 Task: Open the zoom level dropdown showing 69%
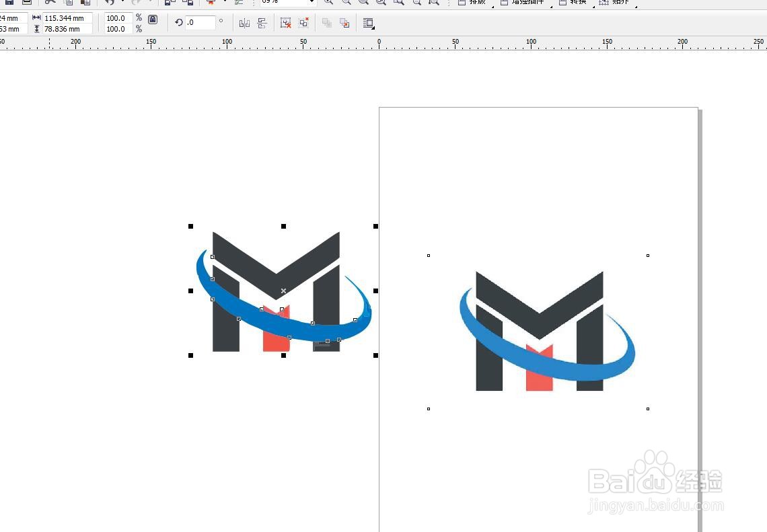[310, 1]
